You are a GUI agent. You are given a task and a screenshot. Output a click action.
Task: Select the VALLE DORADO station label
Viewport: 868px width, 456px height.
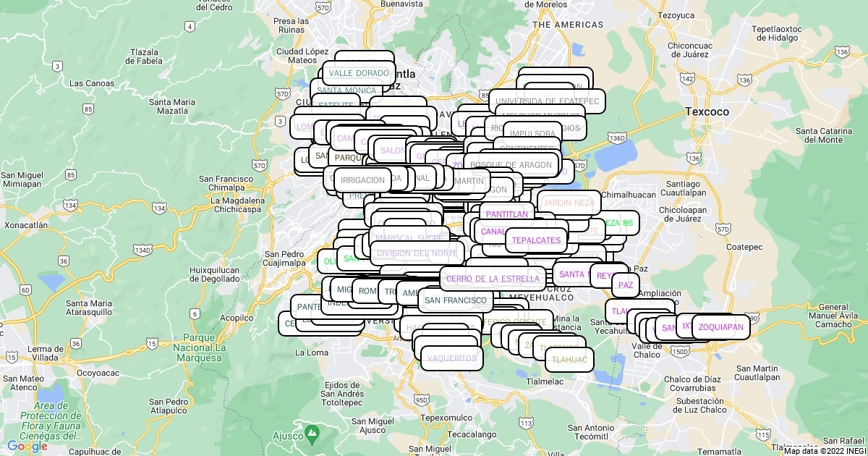[359, 73]
